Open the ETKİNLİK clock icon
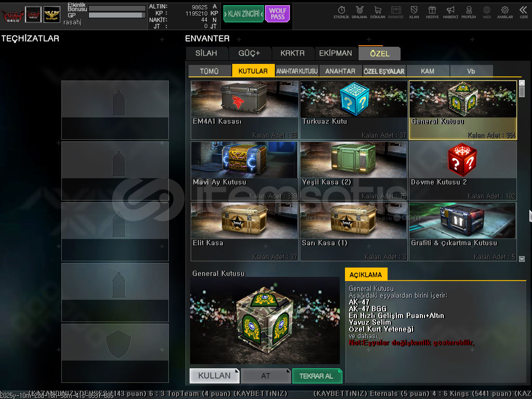Viewport: 532px width, 399px height. [341, 12]
